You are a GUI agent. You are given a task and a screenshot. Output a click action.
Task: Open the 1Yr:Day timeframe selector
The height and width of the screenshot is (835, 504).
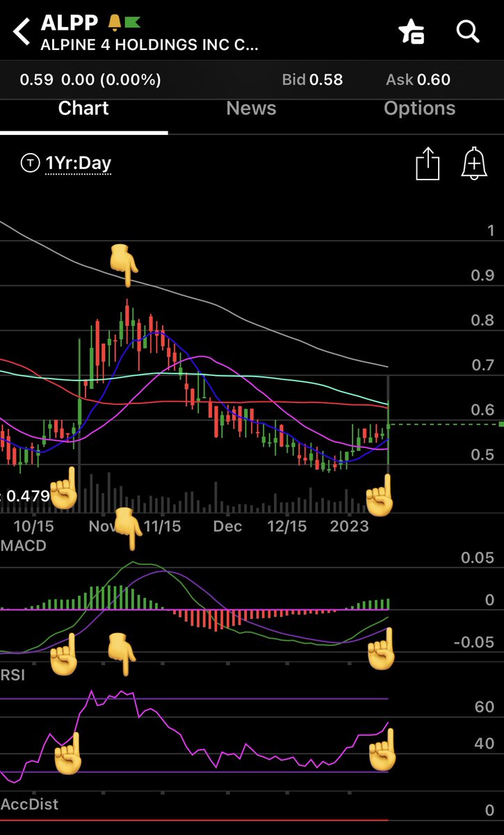pos(79,164)
